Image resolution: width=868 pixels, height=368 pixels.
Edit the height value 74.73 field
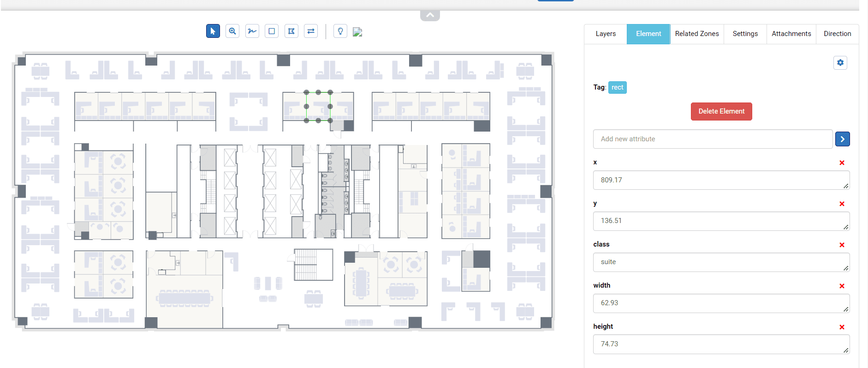(721, 344)
